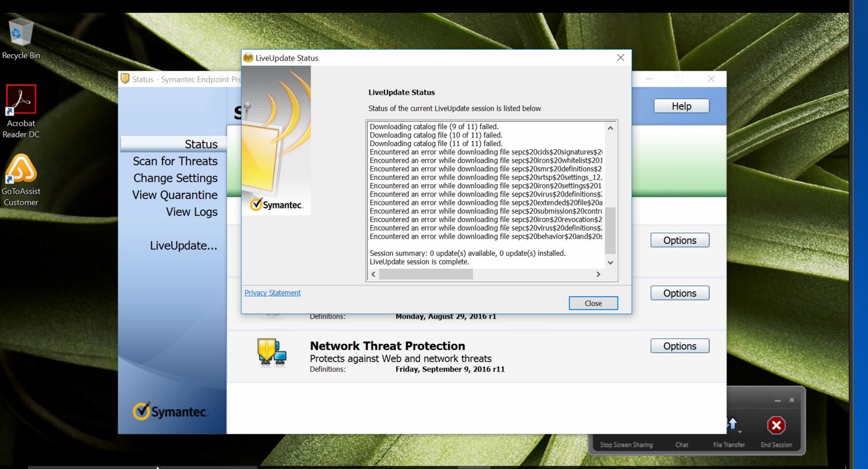Screen dimensions: 868x469
Task: Start LiveUpdate from the sidebar
Action: tap(184, 245)
